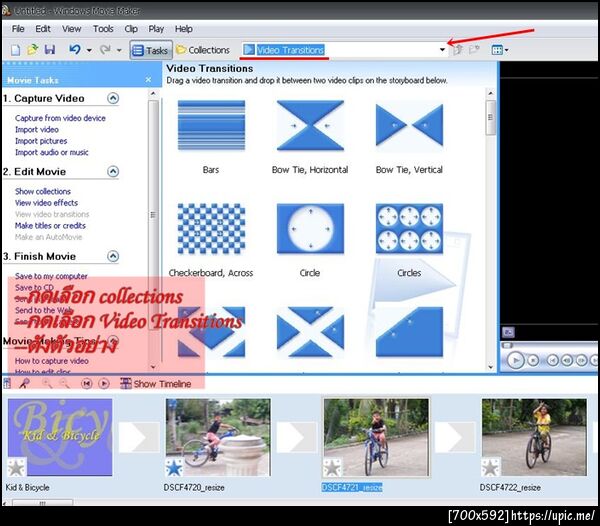The height and width of the screenshot is (526, 600).
Task: Select the Bars transition thumbnail
Action: click(x=211, y=125)
